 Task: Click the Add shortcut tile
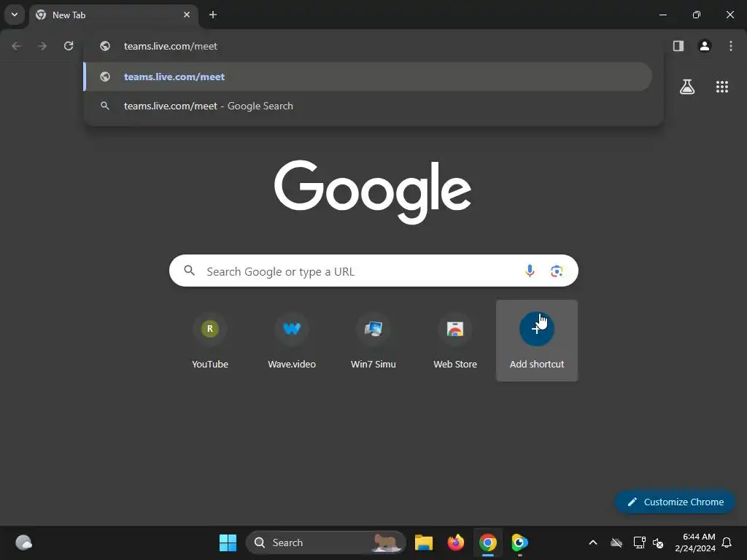pyautogui.click(x=537, y=341)
